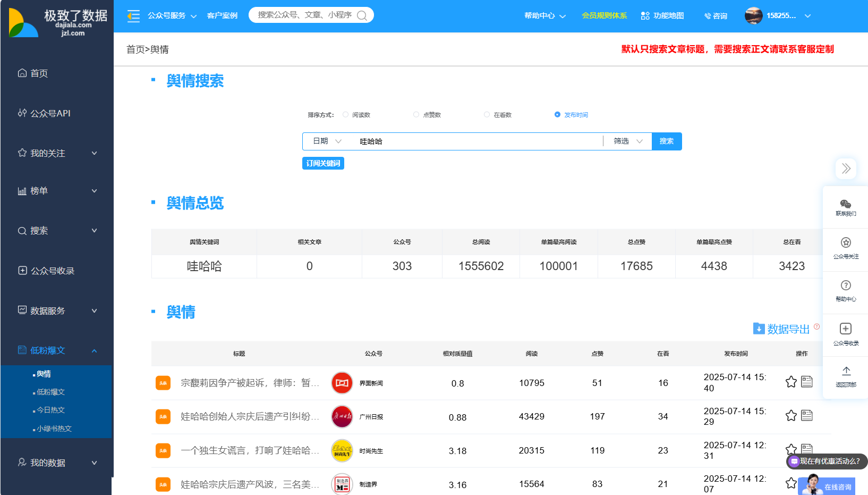Open 公众号API sidebar item
The image size is (868, 495).
click(44, 113)
